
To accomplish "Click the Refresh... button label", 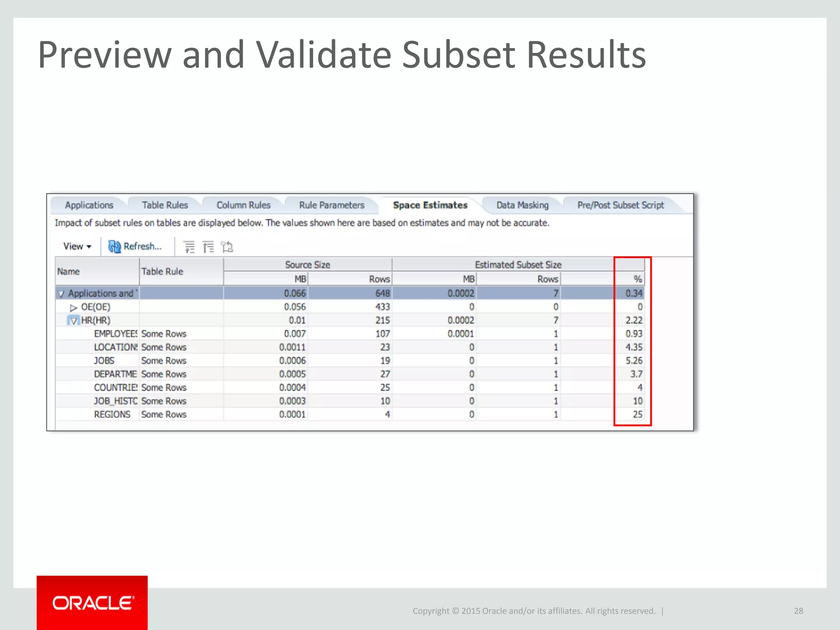I will coord(142,247).
